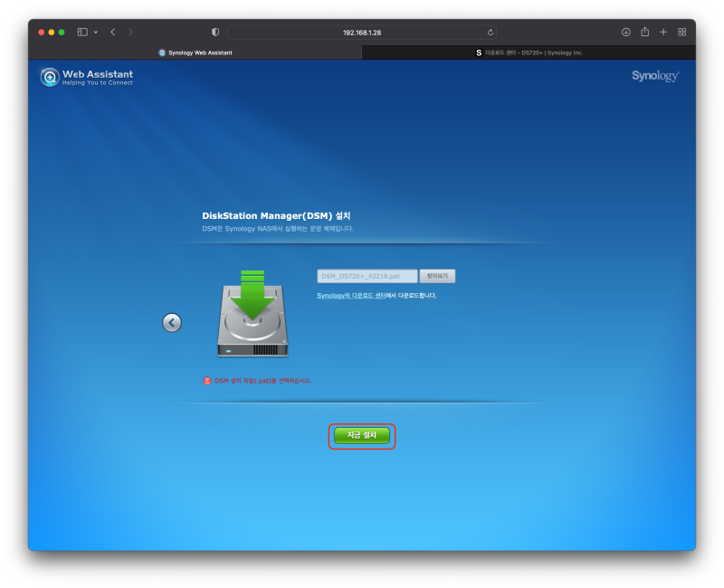Click the Web Assistant logo icon
Viewport: 724px width, 588px height.
click(x=50, y=77)
